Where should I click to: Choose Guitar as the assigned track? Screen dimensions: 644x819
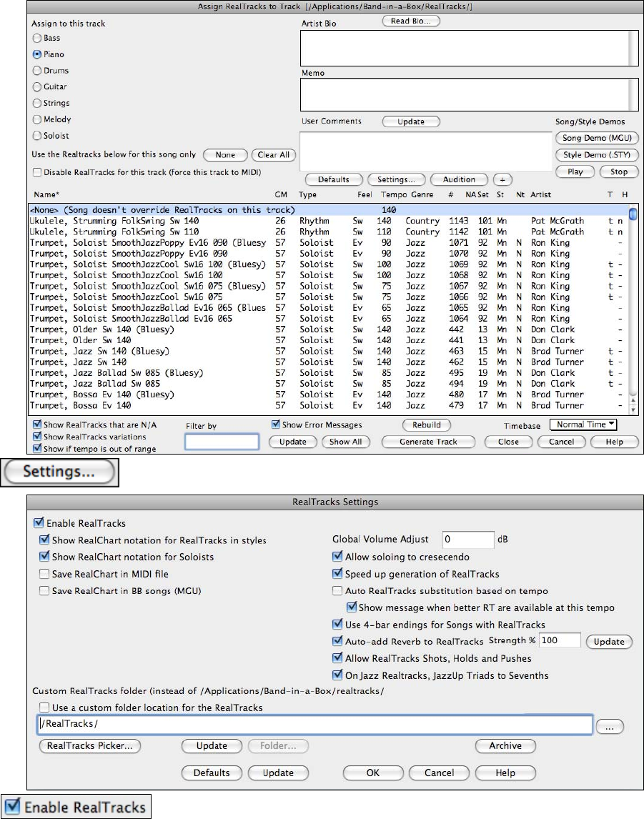coord(37,87)
